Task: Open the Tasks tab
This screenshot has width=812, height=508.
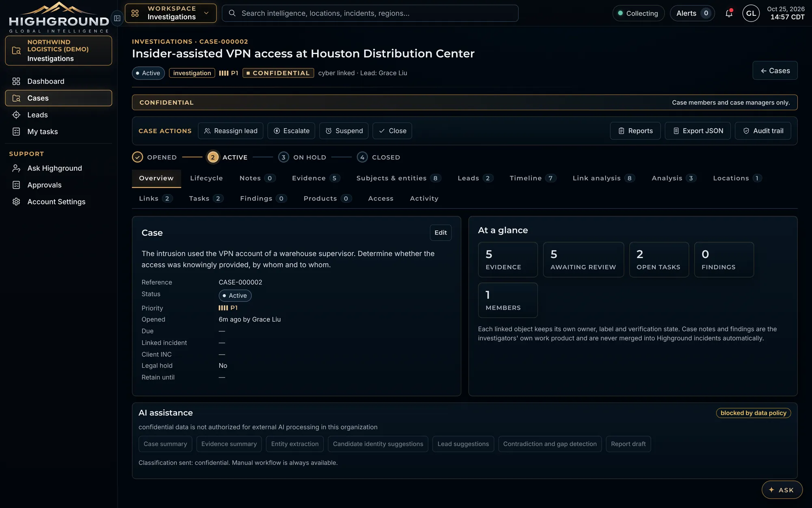Action: pos(206,198)
